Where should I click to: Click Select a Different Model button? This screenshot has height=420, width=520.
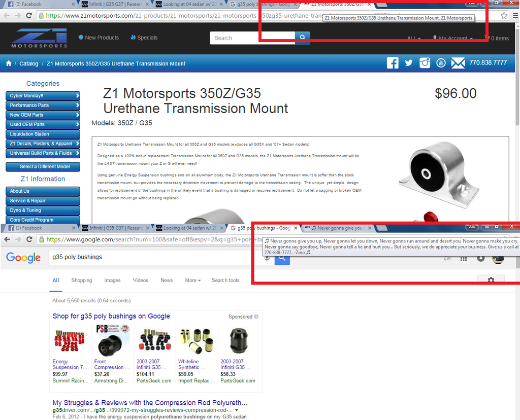click(43, 166)
